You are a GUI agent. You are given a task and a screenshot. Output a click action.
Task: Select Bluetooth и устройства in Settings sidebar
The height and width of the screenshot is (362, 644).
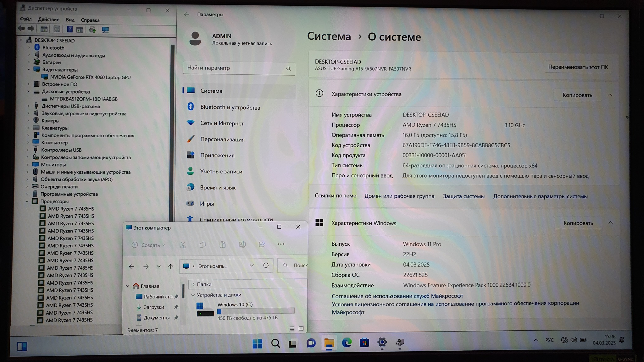click(230, 107)
